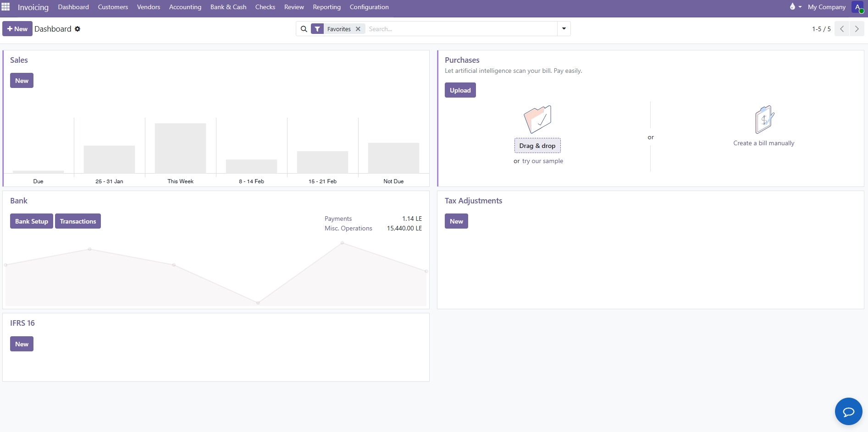Remove the Favorites filter chip
The image size is (868, 432).
coord(358,28)
